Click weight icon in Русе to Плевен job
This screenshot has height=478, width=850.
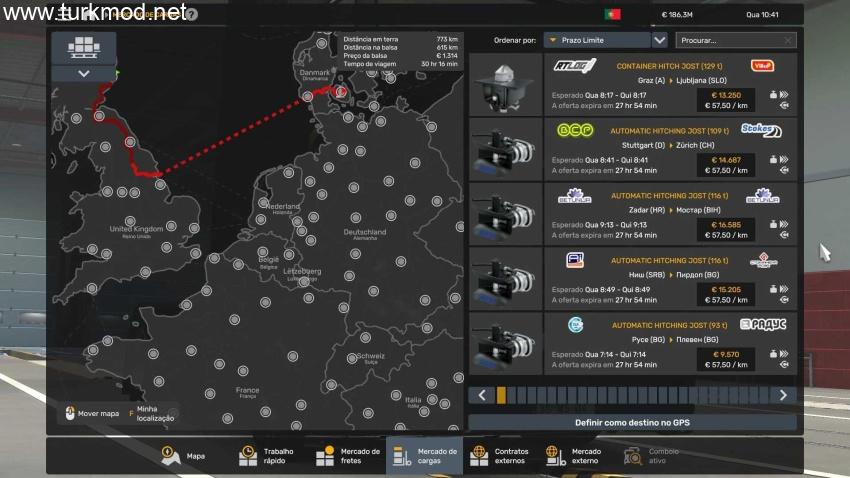click(x=773, y=354)
